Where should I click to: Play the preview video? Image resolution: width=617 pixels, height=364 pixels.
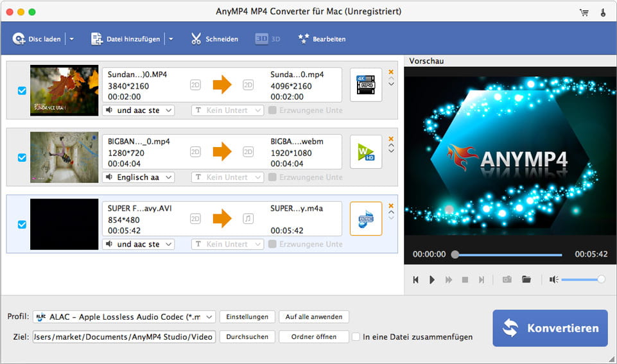pos(432,279)
